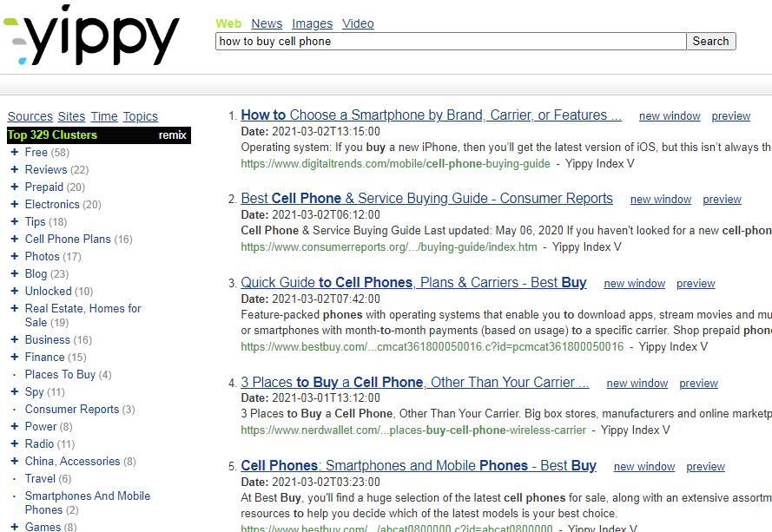Open NerdWallet result in new window

(x=637, y=383)
